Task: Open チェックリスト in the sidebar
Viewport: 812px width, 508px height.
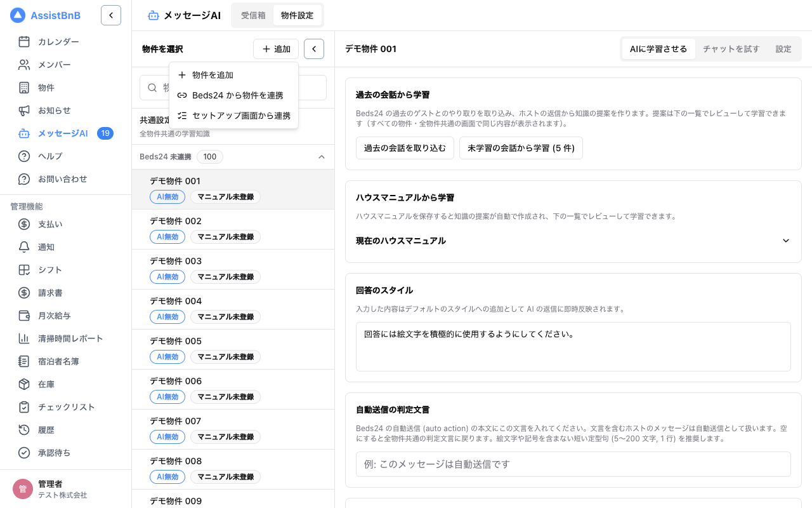Action: pyautogui.click(x=66, y=407)
